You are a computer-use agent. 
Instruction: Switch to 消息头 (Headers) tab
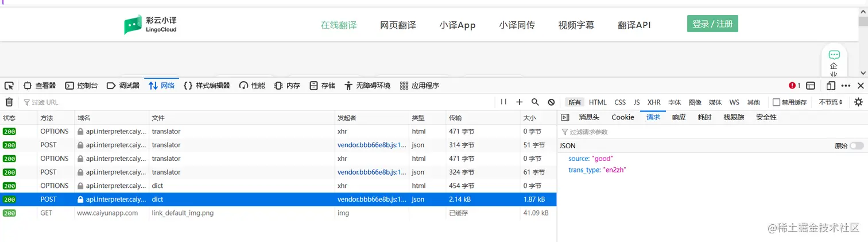589,117
